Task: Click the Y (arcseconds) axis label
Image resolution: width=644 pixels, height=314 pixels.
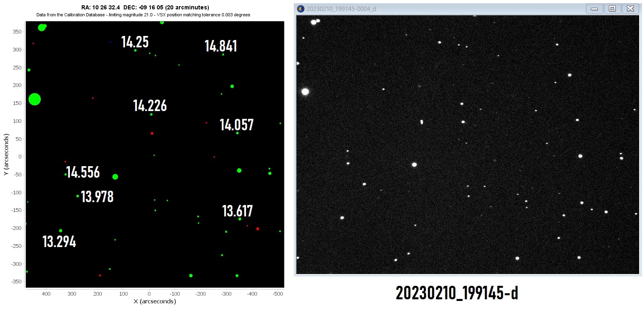Action: point(6,155)
